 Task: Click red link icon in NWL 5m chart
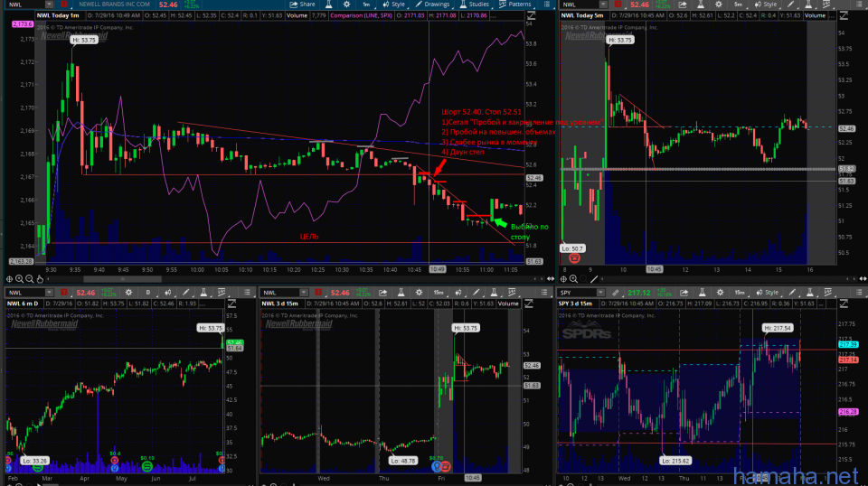618,5
